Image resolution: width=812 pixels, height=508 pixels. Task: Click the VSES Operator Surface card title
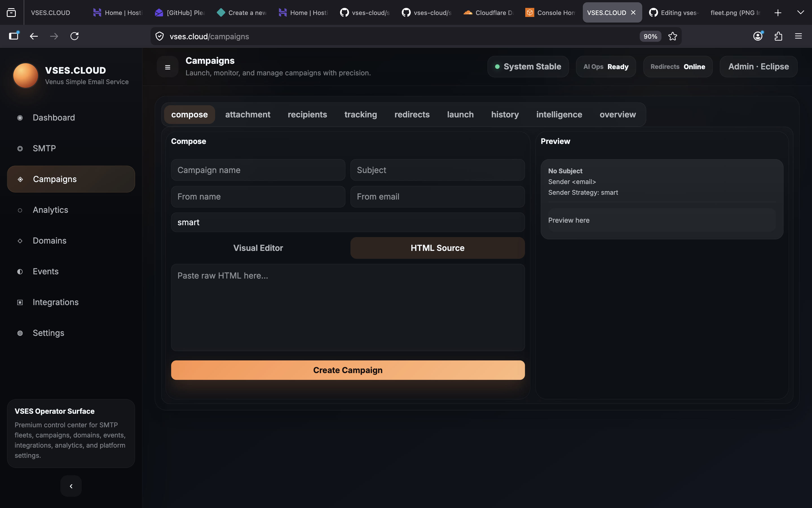[54, 411]
